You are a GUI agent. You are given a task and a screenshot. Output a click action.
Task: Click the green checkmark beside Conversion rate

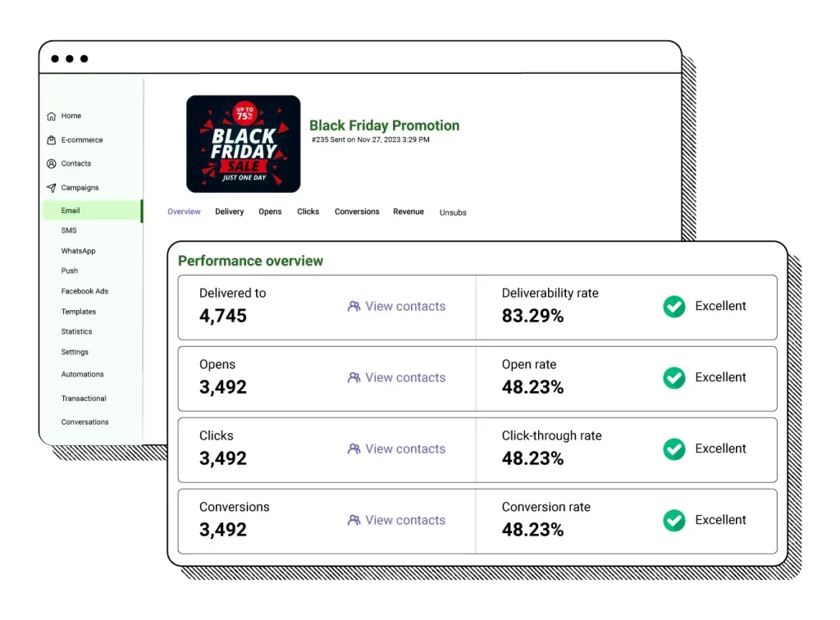coord(673,521)
